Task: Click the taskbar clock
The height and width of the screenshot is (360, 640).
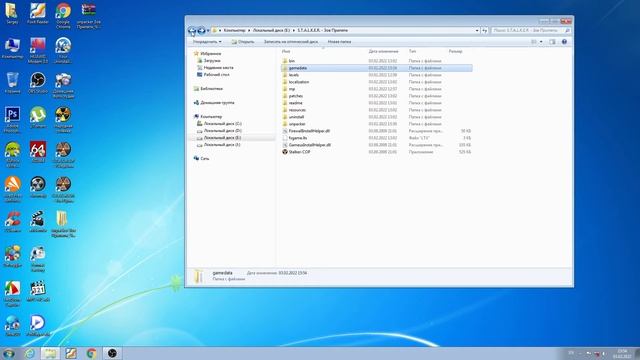Action: coord(622,353)
